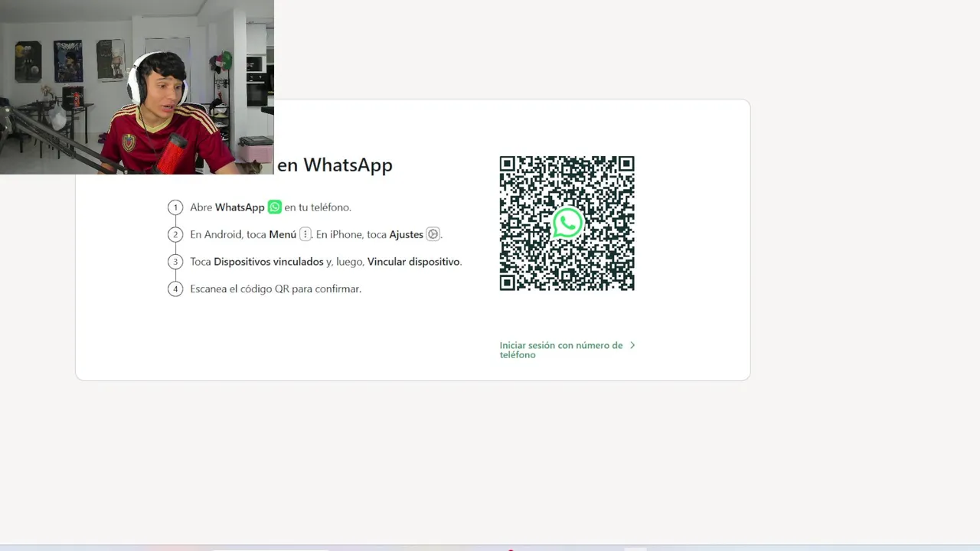Click the QR code image
The width and height of the screenshot is (980, 551).
(x=567, y=223)
